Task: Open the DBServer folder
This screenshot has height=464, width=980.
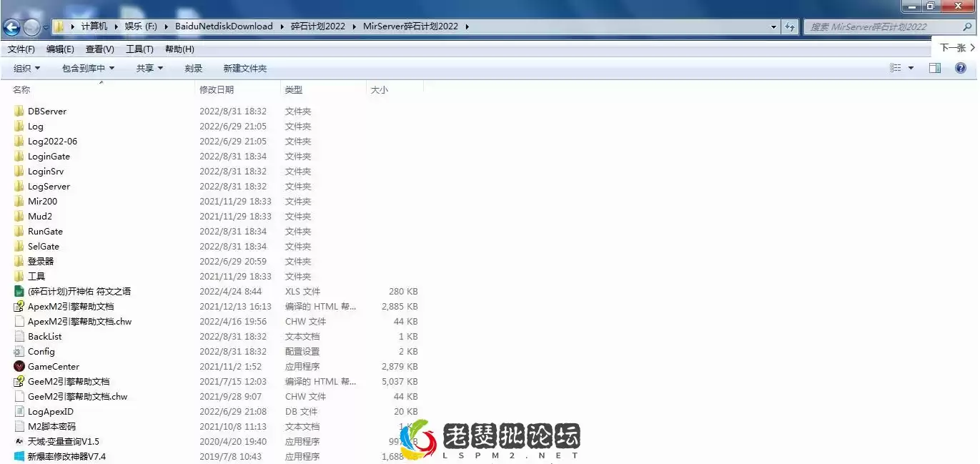Action: pyautogui.click(x=46, y=111)
